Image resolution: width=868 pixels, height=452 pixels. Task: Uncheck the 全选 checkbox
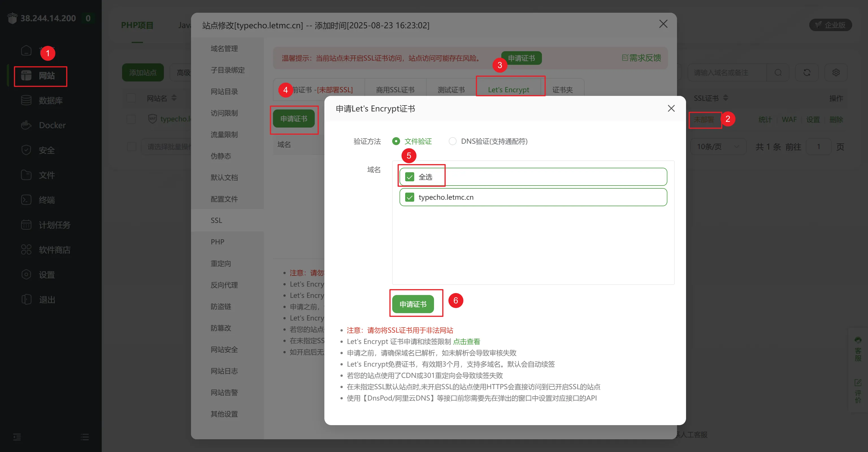pyautogui.click(x=409, y=177)
